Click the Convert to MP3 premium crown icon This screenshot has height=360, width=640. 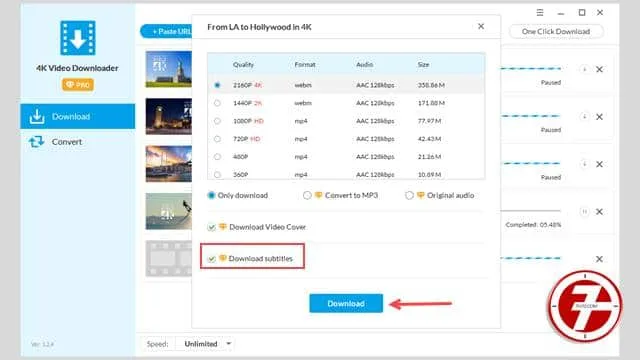[x=318, y=195]
